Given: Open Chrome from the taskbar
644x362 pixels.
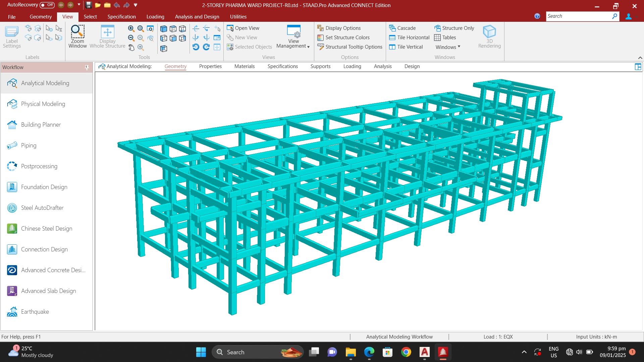Looking at the screenshot, I should (x=406, y=352).
